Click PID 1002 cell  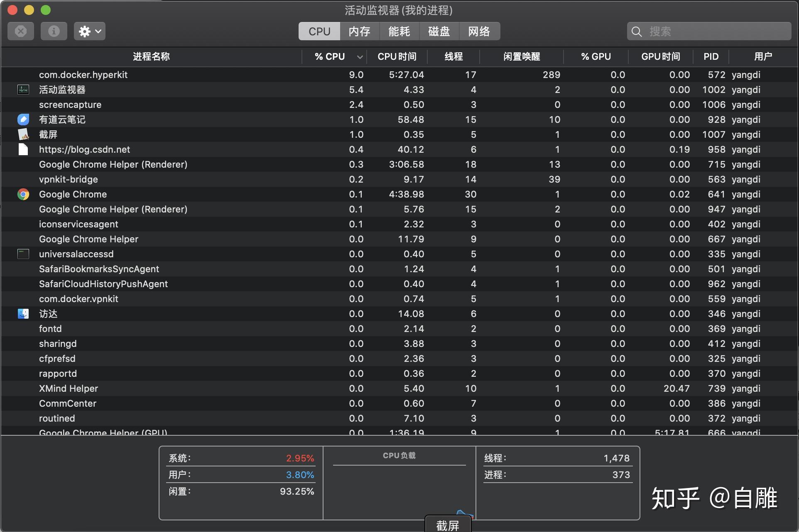point(714,90)
